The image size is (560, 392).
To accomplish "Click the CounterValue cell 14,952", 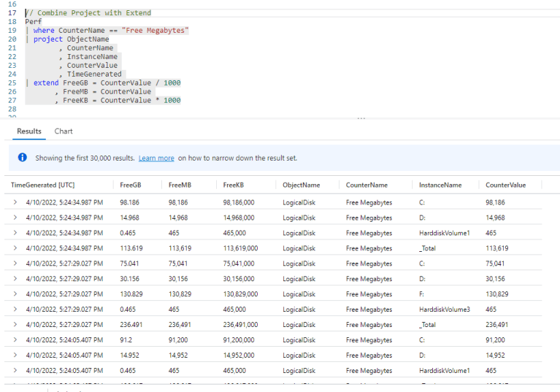I will [x=495, y=356].
